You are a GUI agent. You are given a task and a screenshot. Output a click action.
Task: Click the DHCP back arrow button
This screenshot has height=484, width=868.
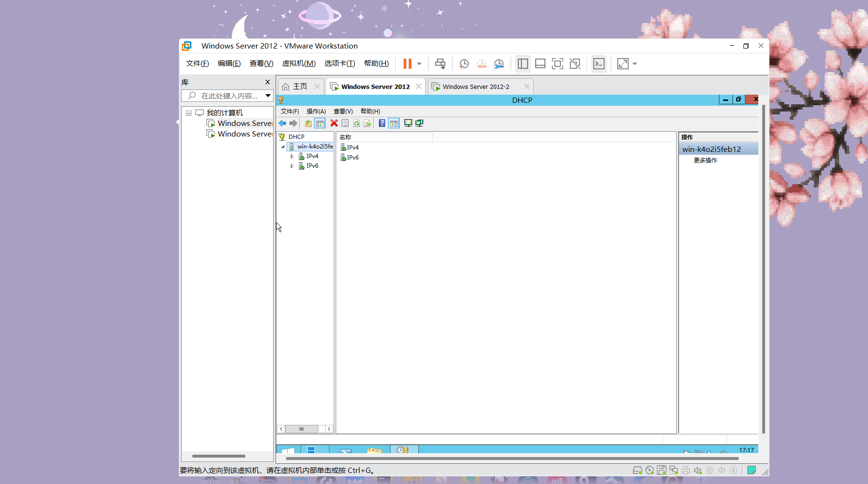(282, 124)
